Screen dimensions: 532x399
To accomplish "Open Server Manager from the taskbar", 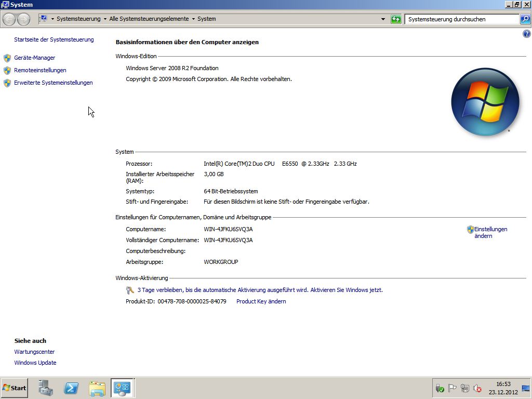I will click(x=46, y=388).
